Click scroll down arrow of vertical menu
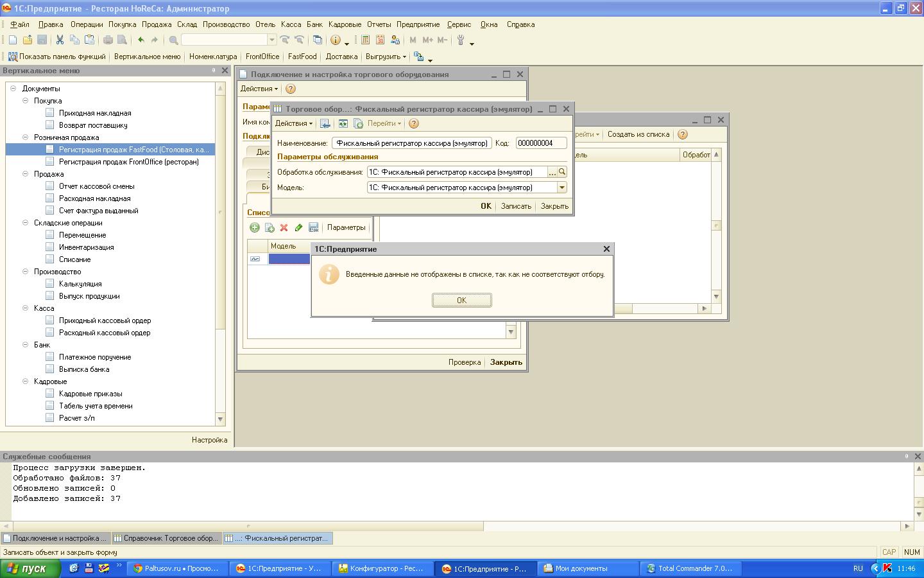Image resolution: width=924 pixels, height=578 pixels. coord(220,419)
